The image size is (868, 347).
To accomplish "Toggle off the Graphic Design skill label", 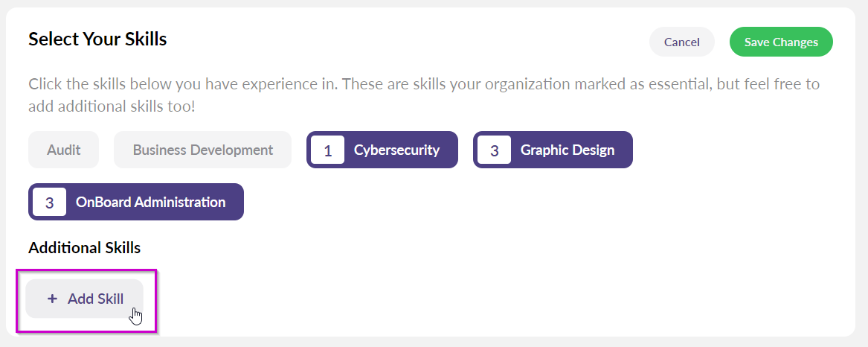I will (567, 150).
